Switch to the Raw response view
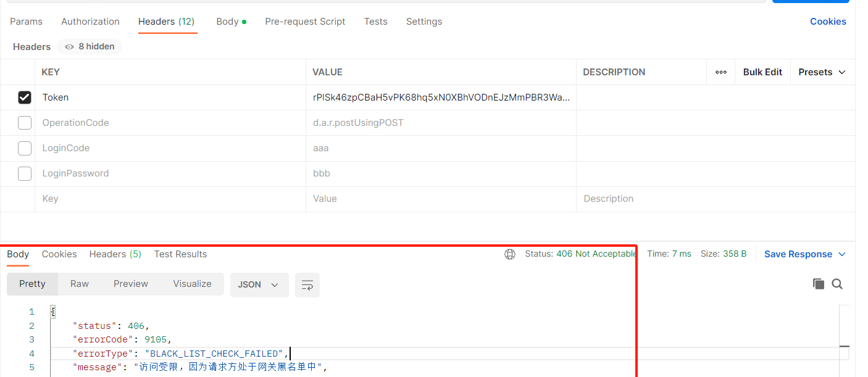Viewport: 868px width, 377px height. 80,284
